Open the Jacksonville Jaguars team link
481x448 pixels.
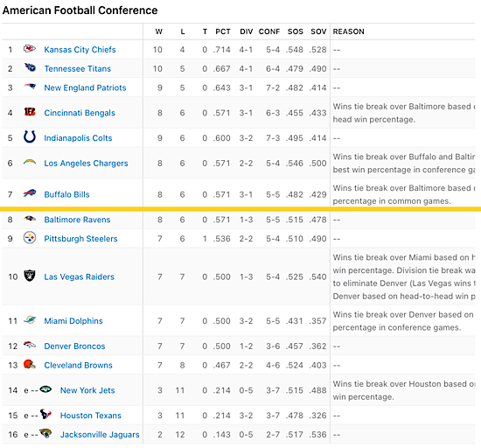100,435
